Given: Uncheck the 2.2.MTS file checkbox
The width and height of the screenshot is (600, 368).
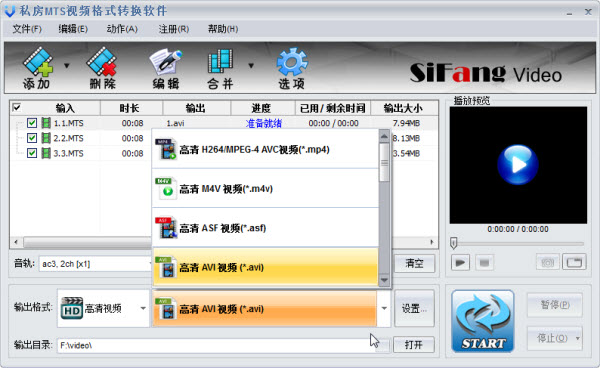Looking at the screenshot, I should click(x=32, y=138).
